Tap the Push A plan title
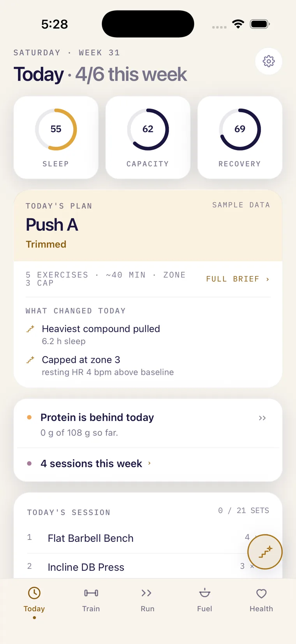The height and width of the screenshot is (644, 296). tap(52, 225)
